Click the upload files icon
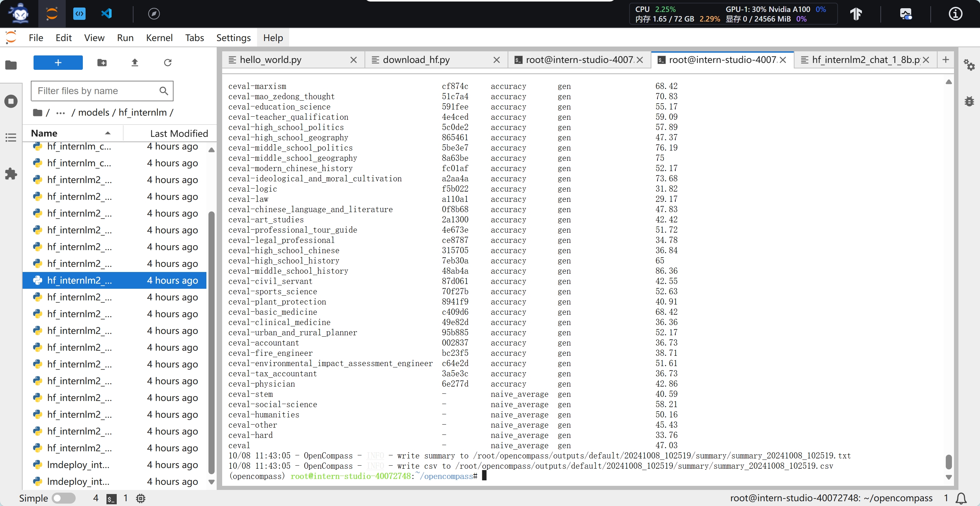Image resolution: width=980 pixels, height=506 pixels. tap(135, 62)
